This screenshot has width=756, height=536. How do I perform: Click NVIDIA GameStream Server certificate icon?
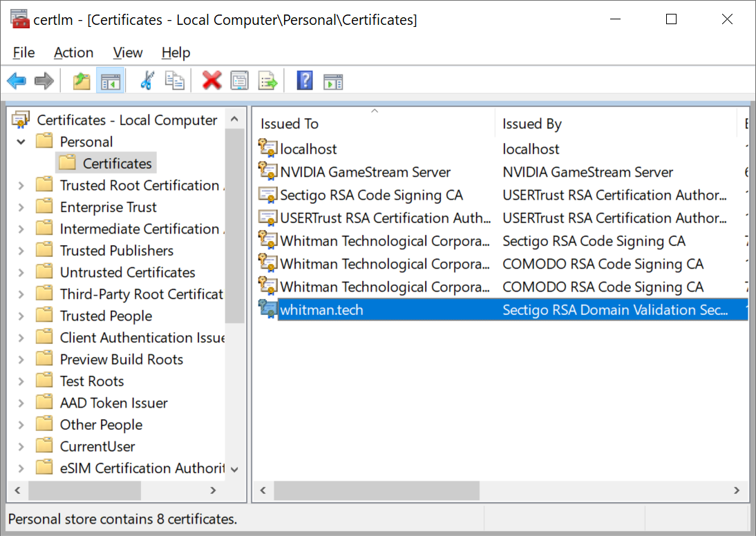[267, 171]
